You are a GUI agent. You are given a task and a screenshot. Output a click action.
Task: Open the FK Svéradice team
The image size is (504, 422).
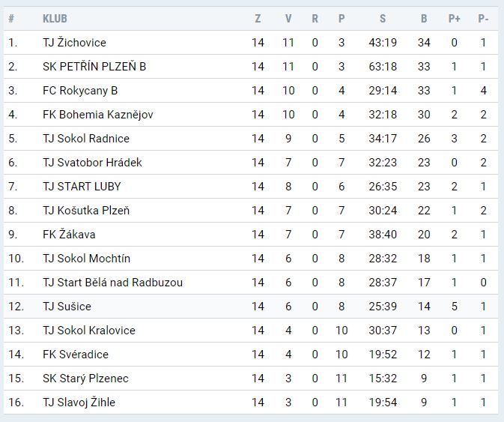pyautogui.click(x=76, y=355)
